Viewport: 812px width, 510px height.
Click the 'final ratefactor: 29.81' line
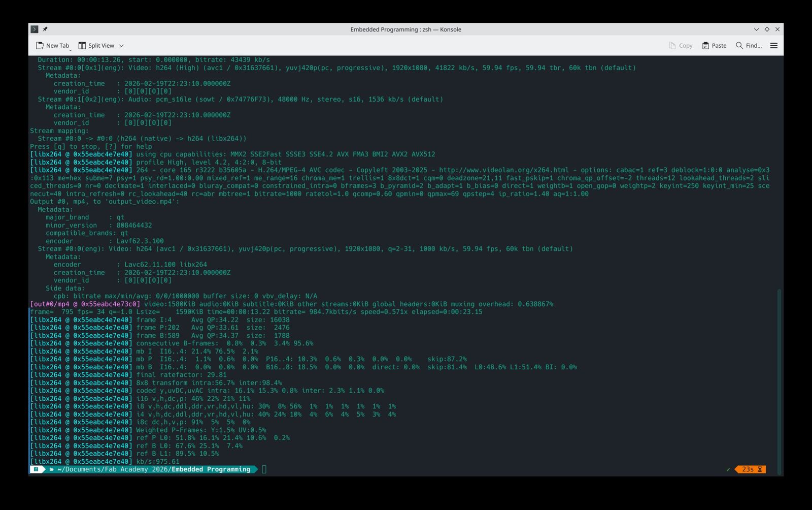(128, 375)
